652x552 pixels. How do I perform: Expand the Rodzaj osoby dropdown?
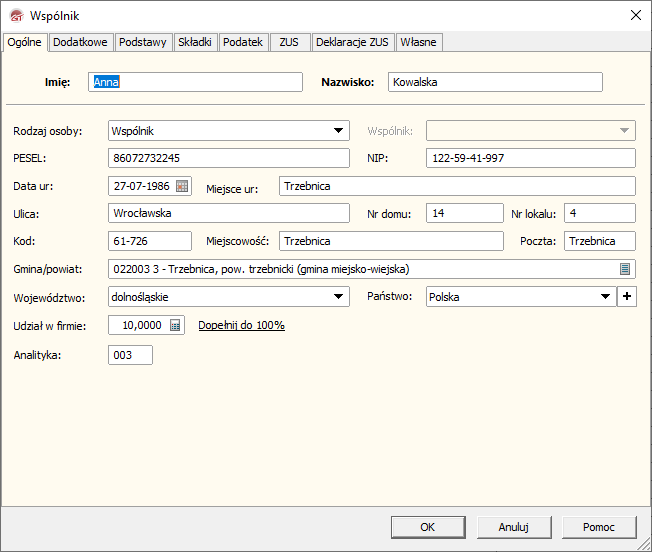click(x=338, y=131)
